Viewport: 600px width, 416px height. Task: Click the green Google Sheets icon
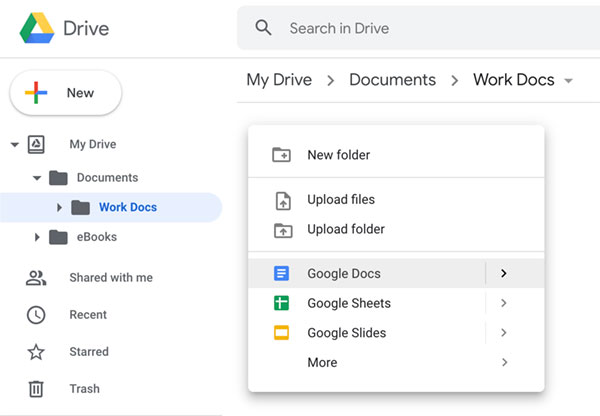pos(281,303)
